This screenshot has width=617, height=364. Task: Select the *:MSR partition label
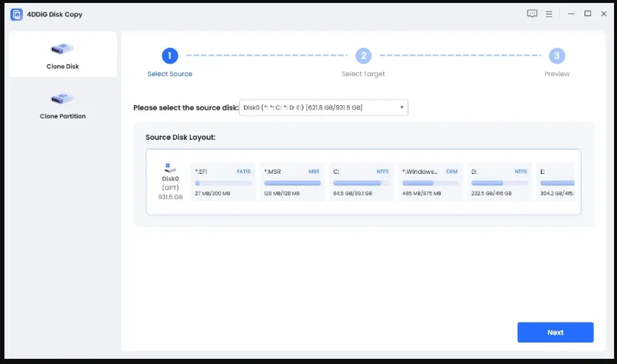[x=272, y=172]
